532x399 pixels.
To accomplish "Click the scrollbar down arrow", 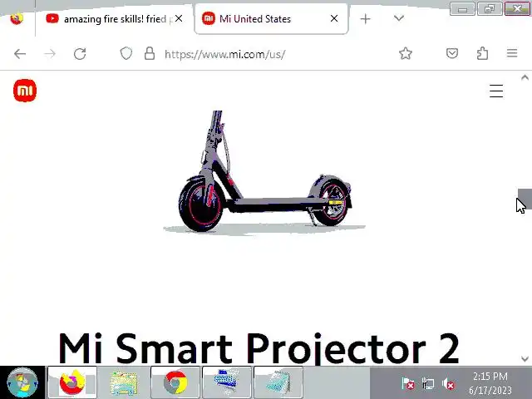I will click(x=525, y=358).
